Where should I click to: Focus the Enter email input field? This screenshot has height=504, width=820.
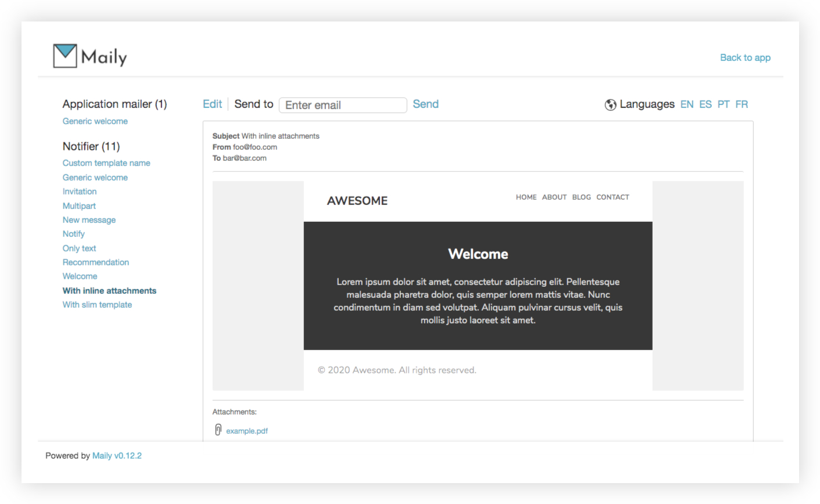tap(343, 105)
